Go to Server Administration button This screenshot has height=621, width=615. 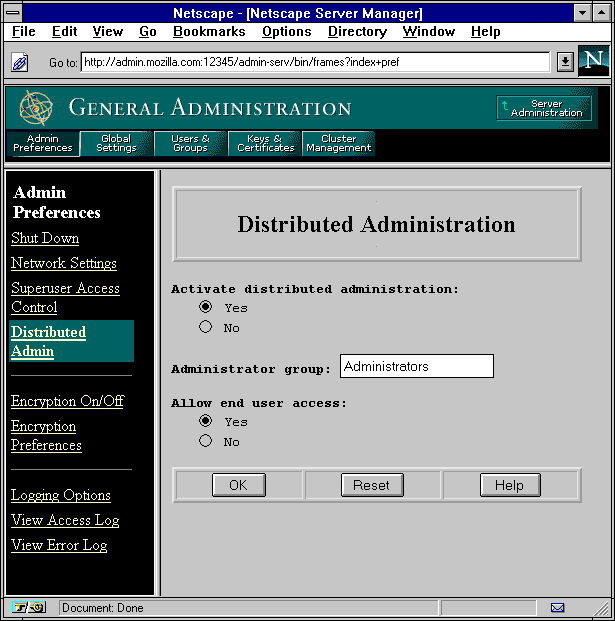point(544,108)
